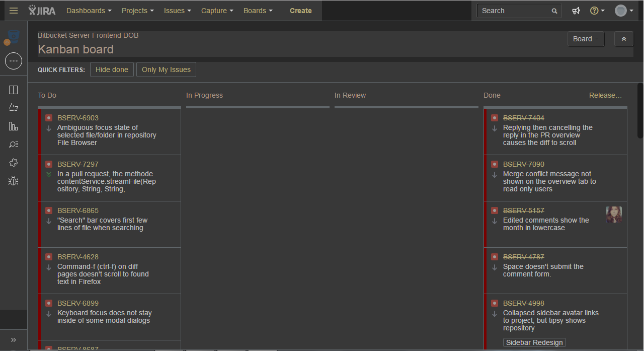Open issue BSERV-6903

77,117
